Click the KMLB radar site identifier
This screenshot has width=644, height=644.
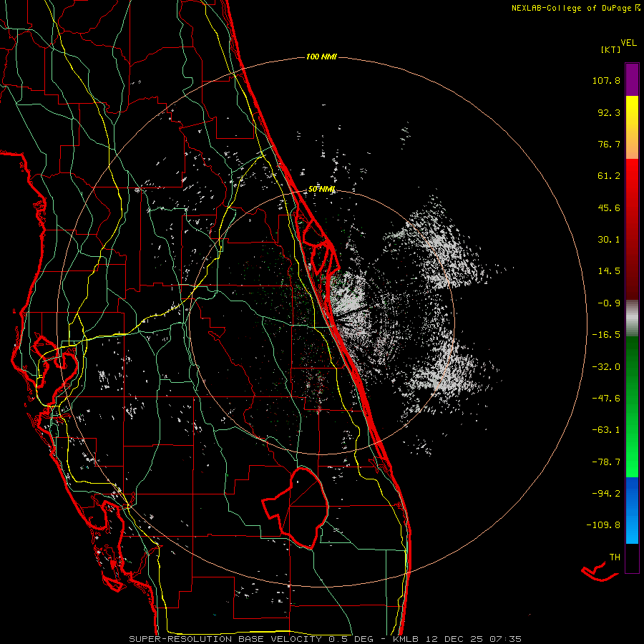pos(405,639)
